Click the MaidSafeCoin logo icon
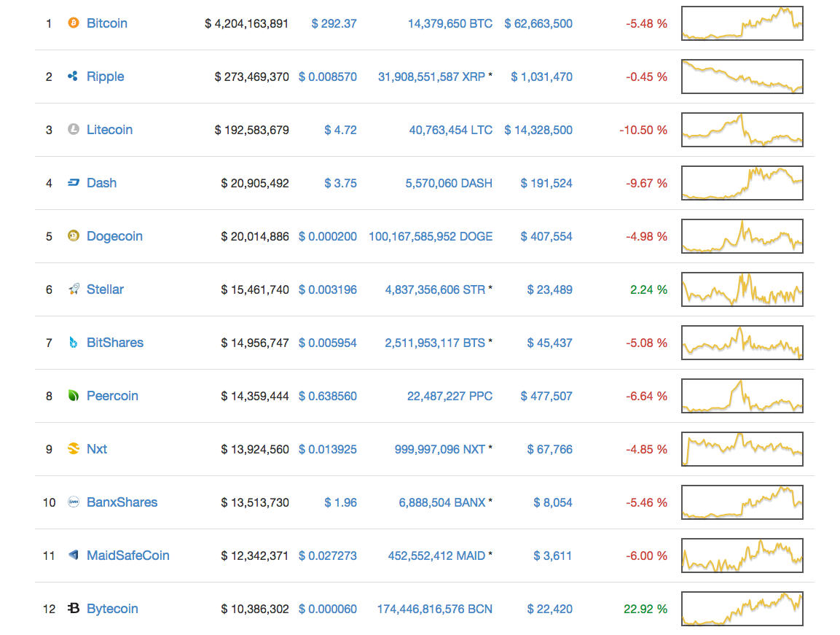This screenshot has width=840, height=635. tap(74, 555)
